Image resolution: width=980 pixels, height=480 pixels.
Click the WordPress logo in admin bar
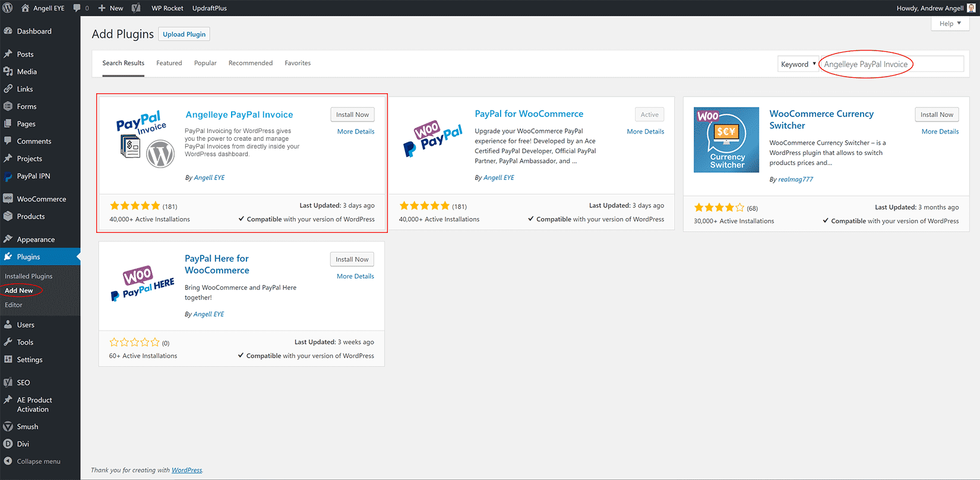tap(8, 8)
